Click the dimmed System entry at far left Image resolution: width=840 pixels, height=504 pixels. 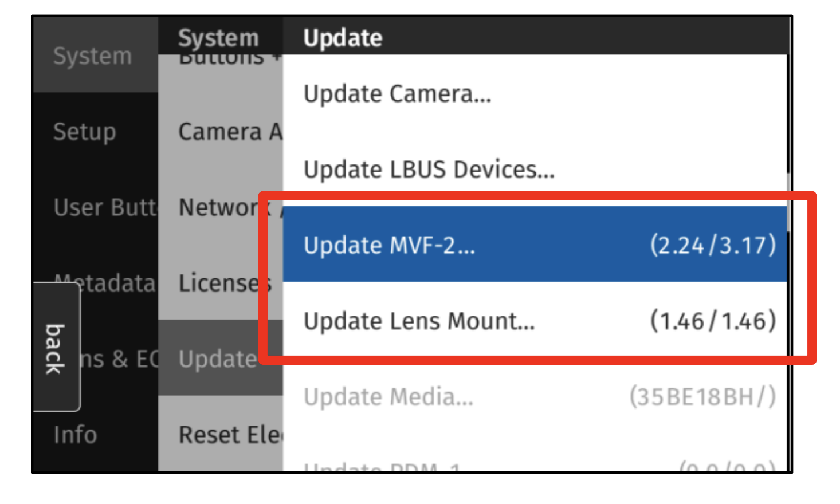(92, 56)
